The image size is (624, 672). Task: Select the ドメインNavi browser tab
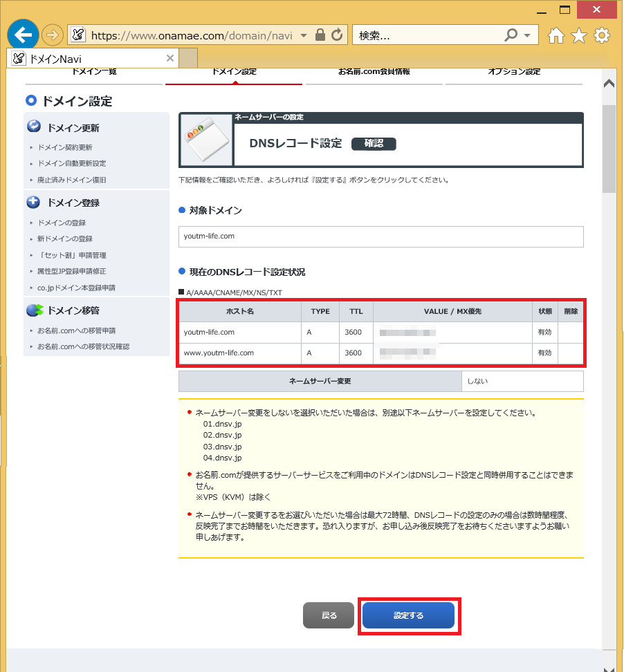(93, 59)
